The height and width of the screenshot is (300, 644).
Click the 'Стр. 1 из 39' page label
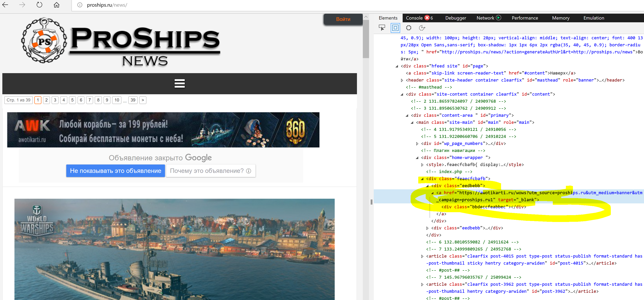[19, 100]
